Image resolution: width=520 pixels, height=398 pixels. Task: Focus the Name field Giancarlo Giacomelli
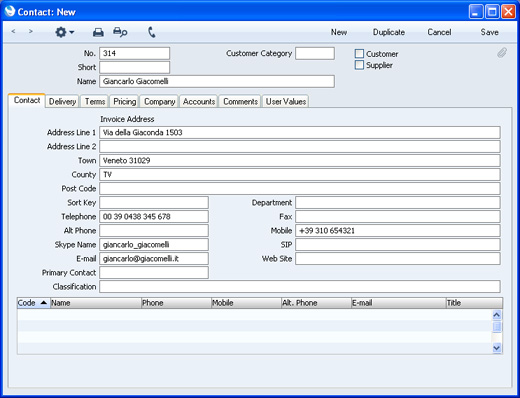tap(217, 81)
